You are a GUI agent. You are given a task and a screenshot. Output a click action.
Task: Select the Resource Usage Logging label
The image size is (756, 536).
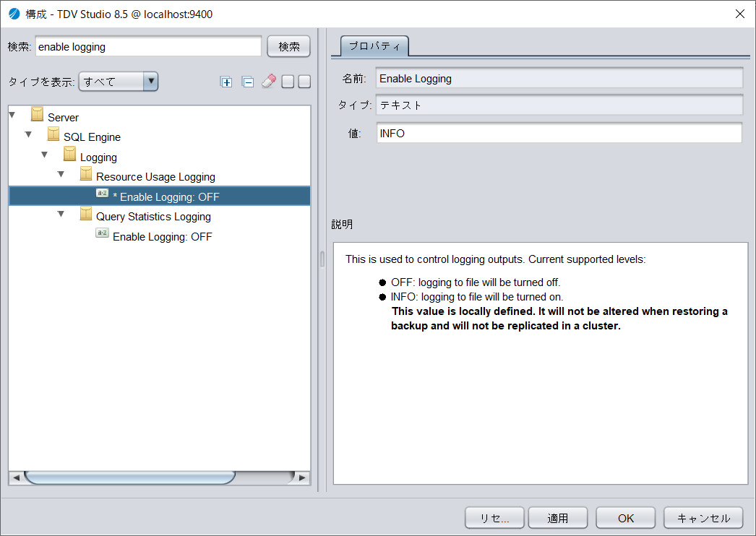[x=155, y=178]
